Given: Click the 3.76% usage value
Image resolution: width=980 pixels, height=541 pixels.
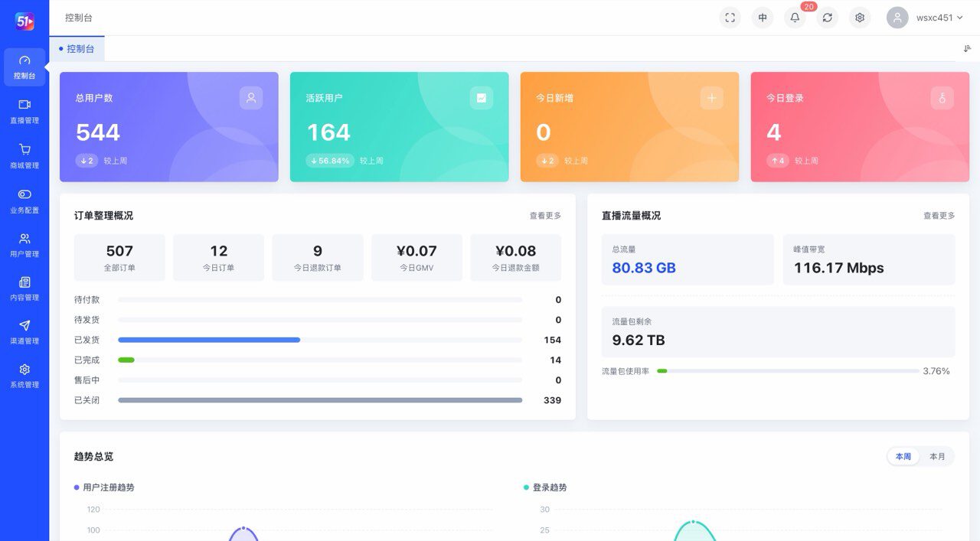Looking at the screenshot, I should point(936,371).
